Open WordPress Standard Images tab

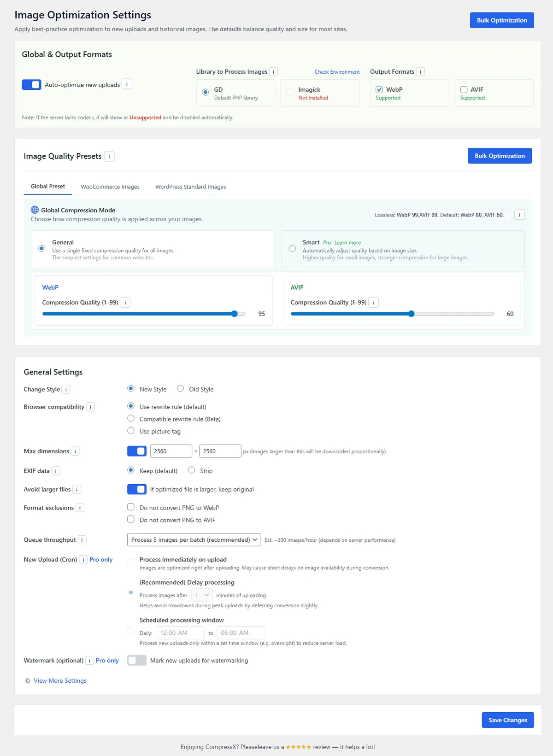click(x=191, y=187)
